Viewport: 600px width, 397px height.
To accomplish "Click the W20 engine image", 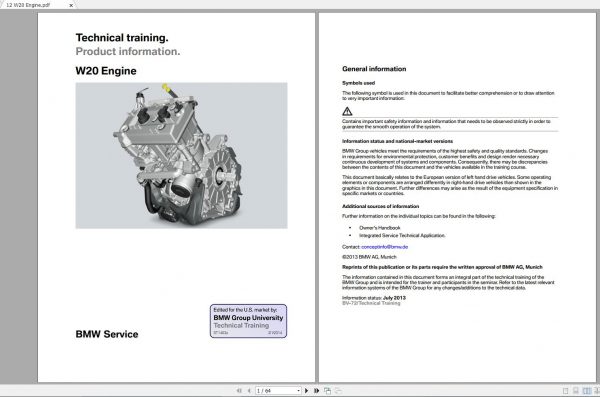I will [x=181, y=155].
